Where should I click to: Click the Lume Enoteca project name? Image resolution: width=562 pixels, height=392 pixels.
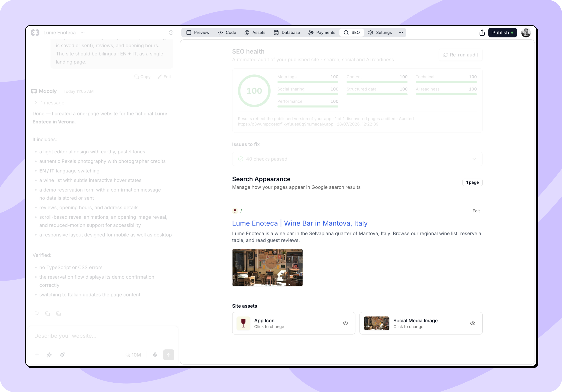[x=59, y=33]
